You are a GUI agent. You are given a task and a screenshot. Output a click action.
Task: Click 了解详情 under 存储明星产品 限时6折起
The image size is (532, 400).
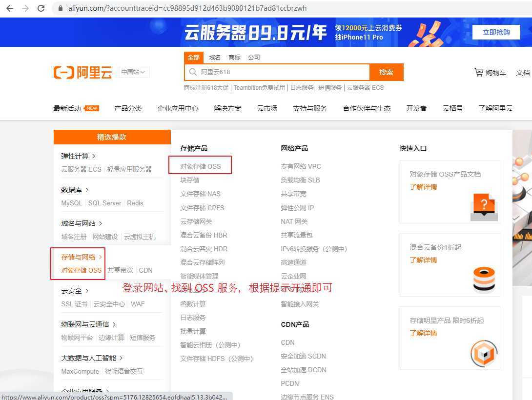[x=423, y=333]
